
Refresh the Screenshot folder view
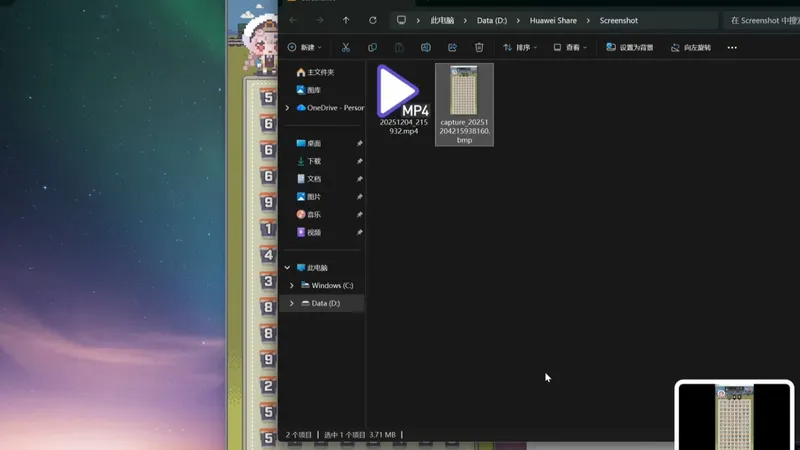point(373,20)
